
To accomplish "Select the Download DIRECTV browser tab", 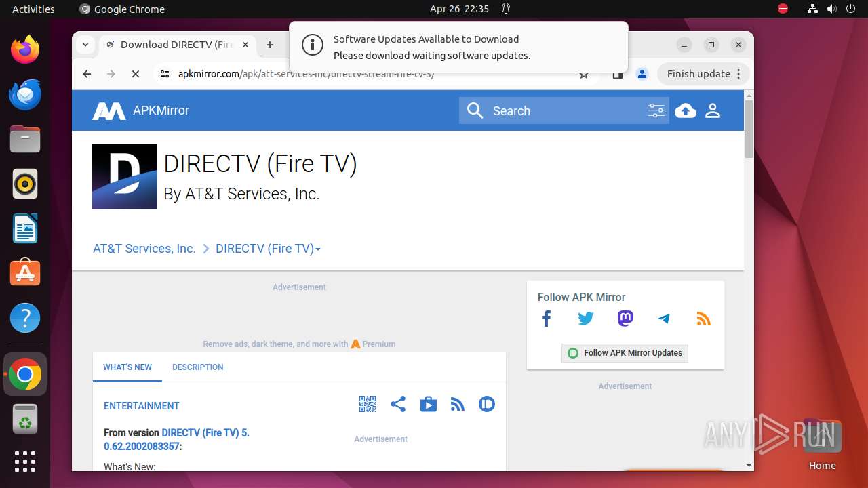I will click(x=176, y=45).
